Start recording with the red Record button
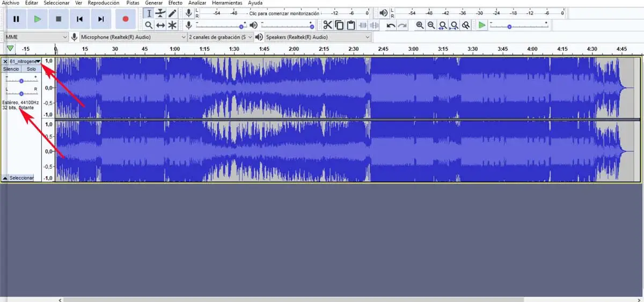The height and width of the screenshot is (302, 644). click(x=126, y=19)
